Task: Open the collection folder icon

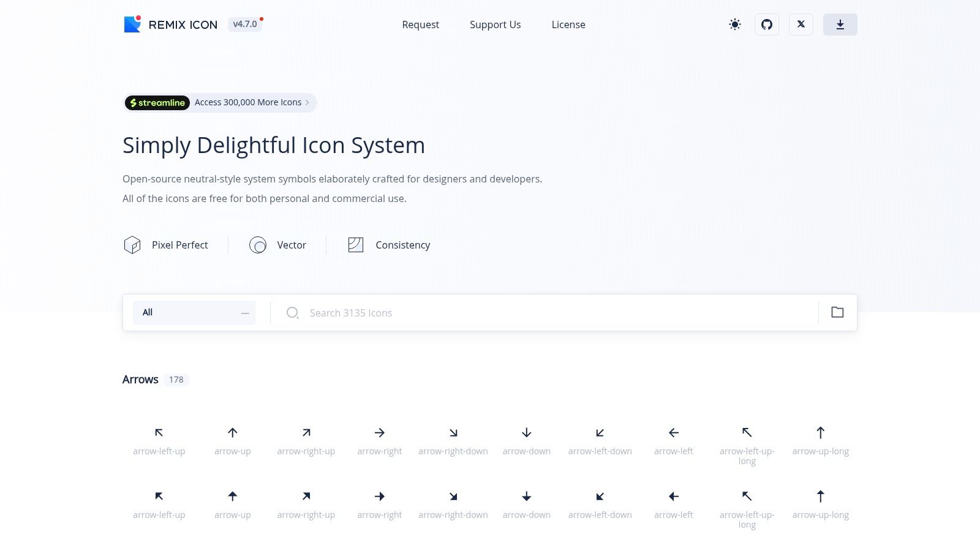Action: (x=837, y=312)
